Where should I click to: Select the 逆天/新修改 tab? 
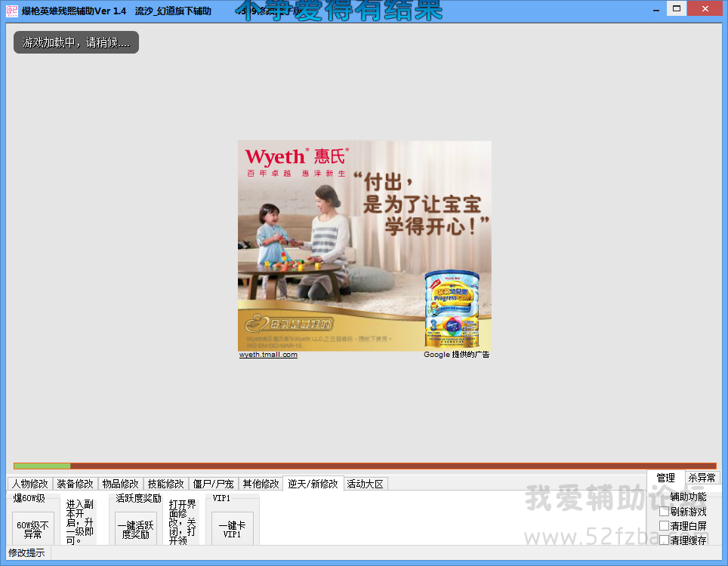coord(313,484)
